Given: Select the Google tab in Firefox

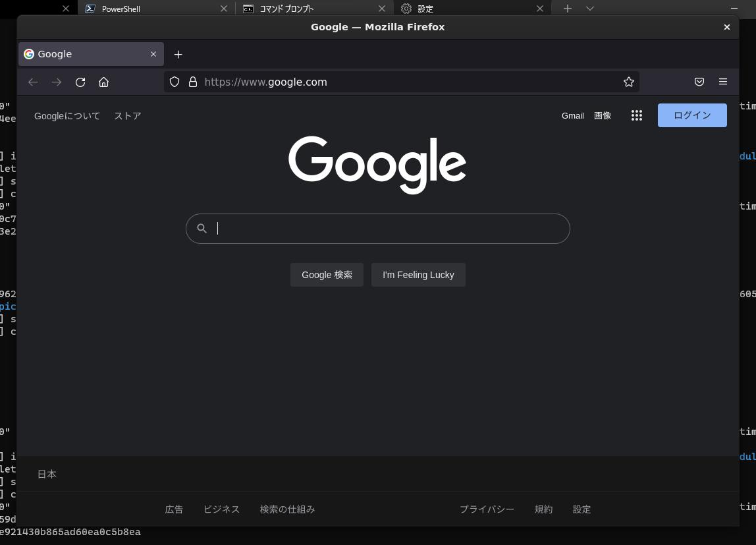Looking at the screenshot, I should [x=91, y=54].
